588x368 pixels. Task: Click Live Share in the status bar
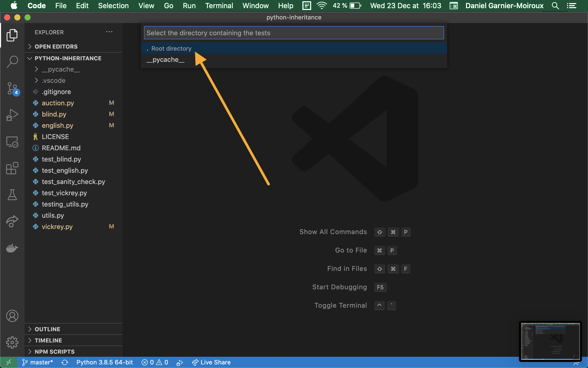pos(212,362)
